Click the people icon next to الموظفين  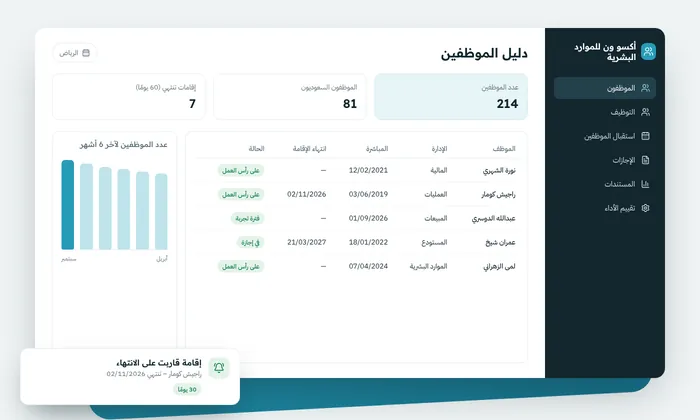tap(646, 88)
